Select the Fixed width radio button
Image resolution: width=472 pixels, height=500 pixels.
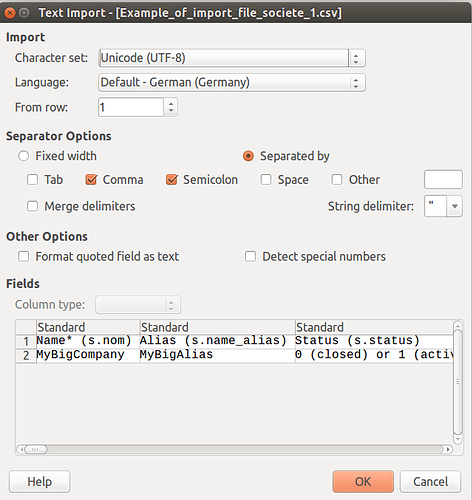point(23,156)
